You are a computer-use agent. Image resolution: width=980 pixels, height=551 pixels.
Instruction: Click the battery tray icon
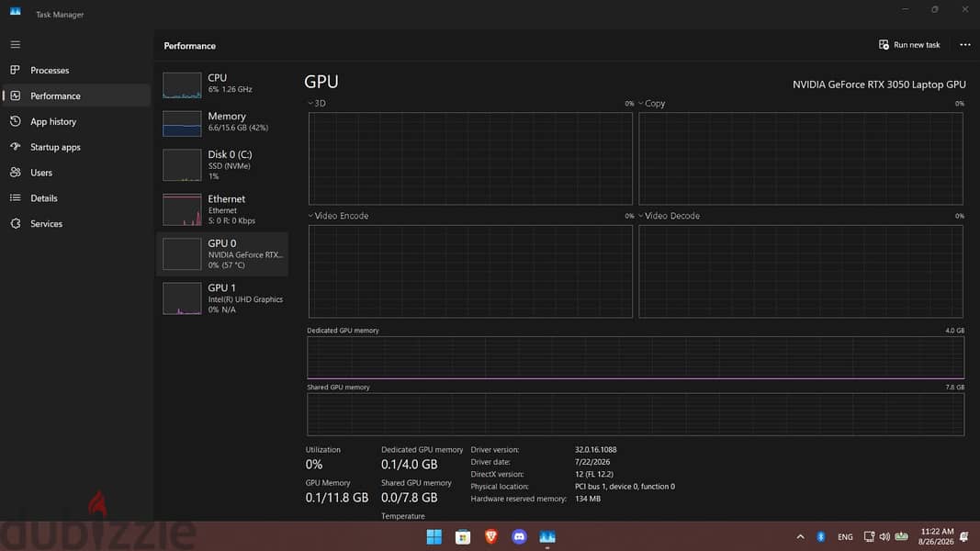pos(901,536)
